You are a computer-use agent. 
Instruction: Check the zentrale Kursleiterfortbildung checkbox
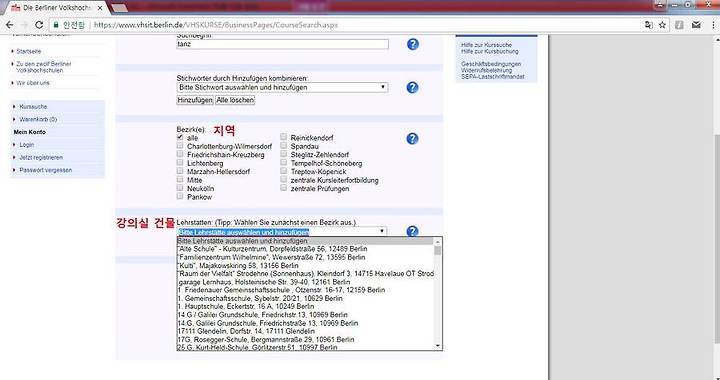coord(284,179)
